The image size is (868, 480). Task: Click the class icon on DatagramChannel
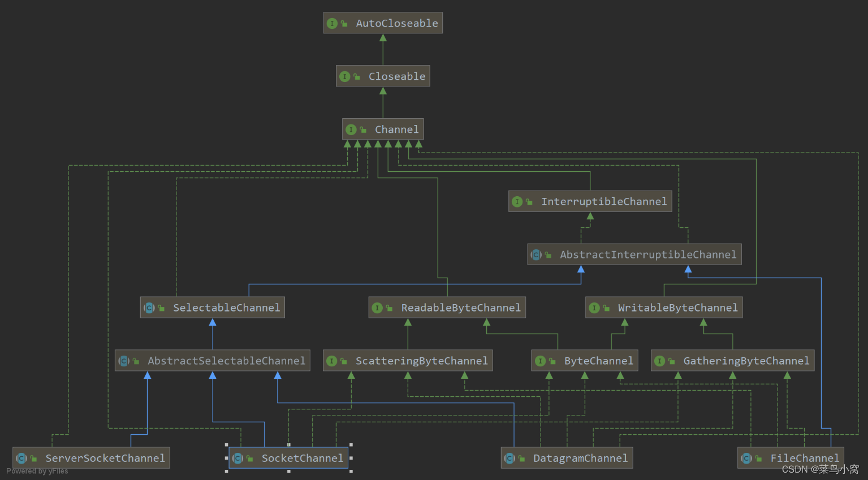pos(509,458)
